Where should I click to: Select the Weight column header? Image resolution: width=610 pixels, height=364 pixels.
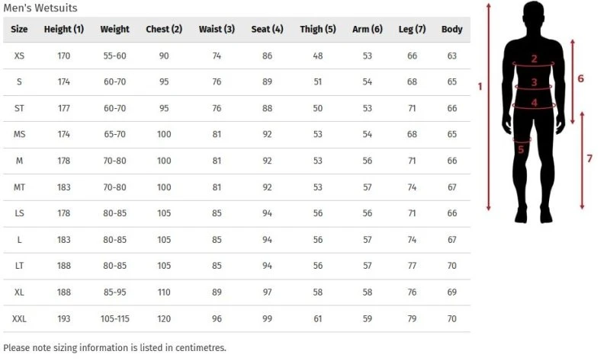click(x=114, y=30)
